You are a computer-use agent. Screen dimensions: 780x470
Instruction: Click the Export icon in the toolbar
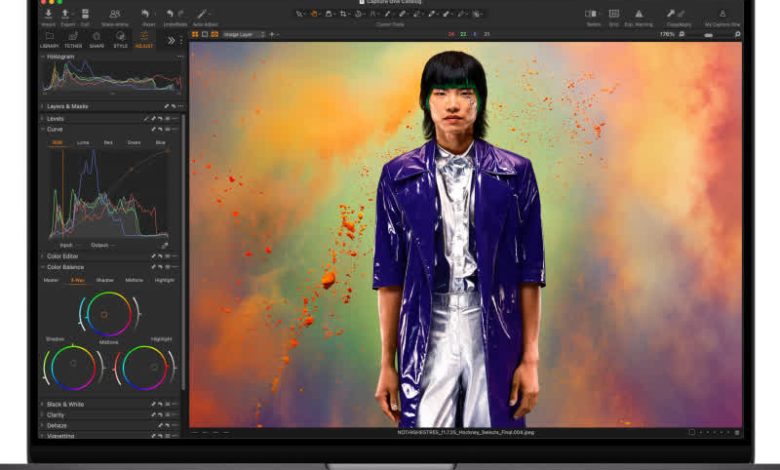(x=66, y=14)
